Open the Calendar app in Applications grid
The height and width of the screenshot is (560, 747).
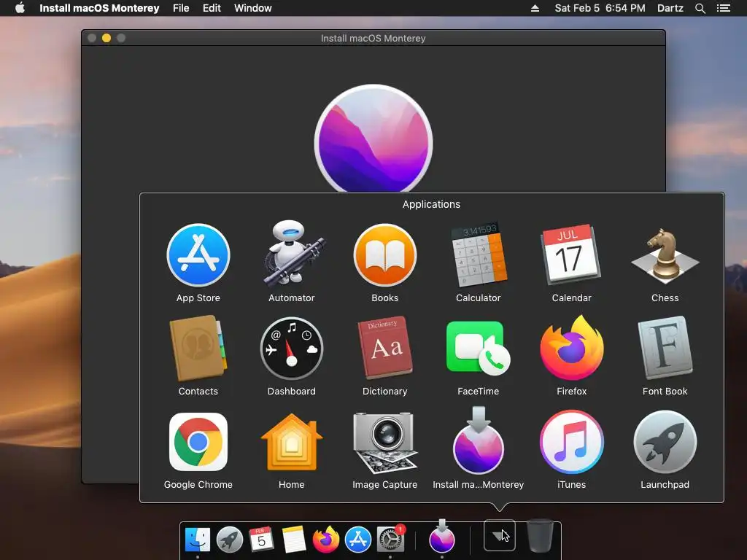(570, 254)
